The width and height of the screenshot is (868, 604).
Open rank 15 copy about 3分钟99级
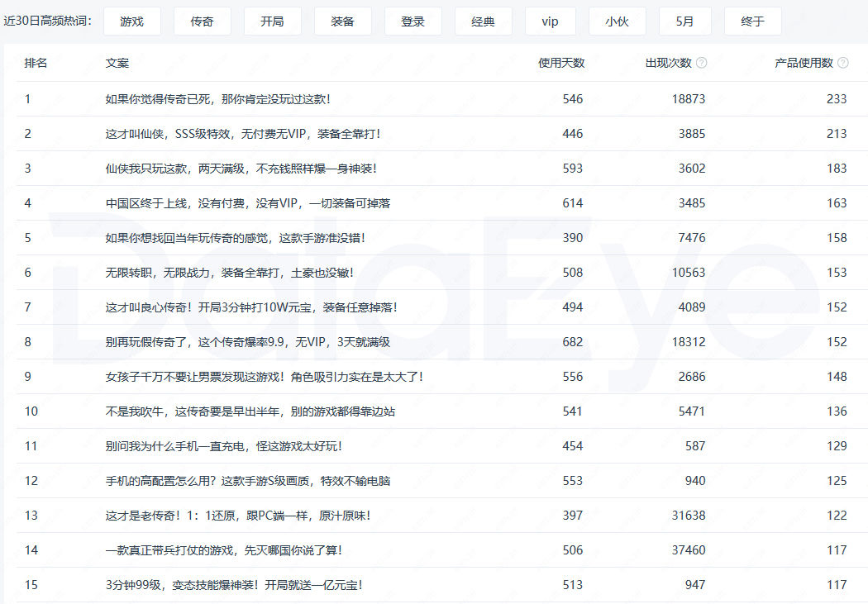click(x=234, y=585)
